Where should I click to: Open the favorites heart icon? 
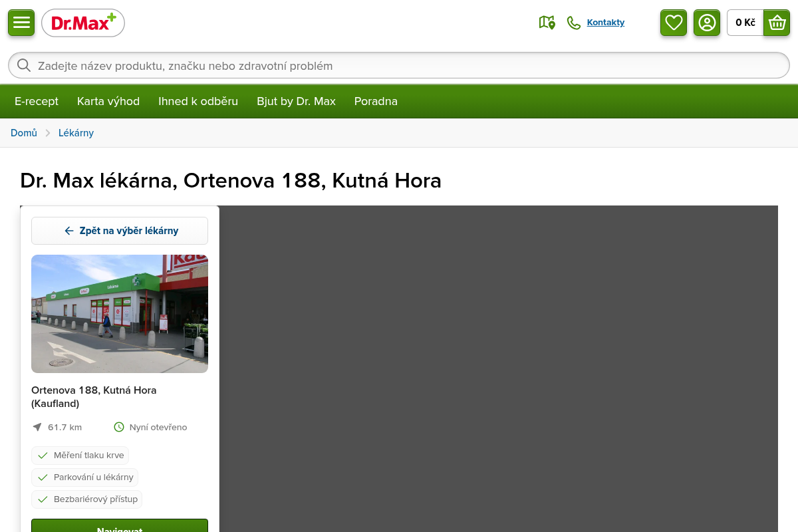click(x=674, y=23)
